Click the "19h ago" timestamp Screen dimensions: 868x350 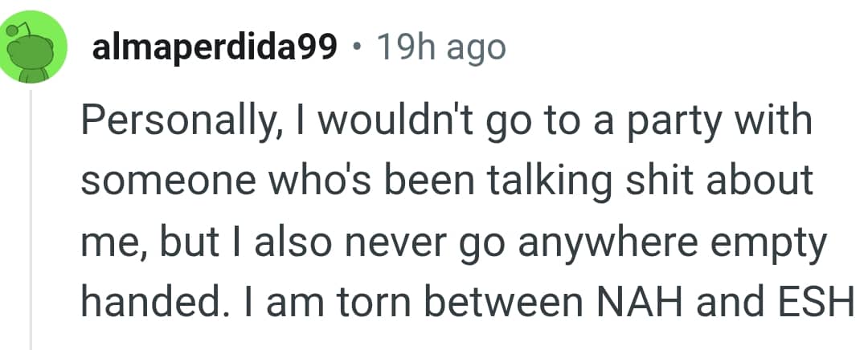coord(441,49)
